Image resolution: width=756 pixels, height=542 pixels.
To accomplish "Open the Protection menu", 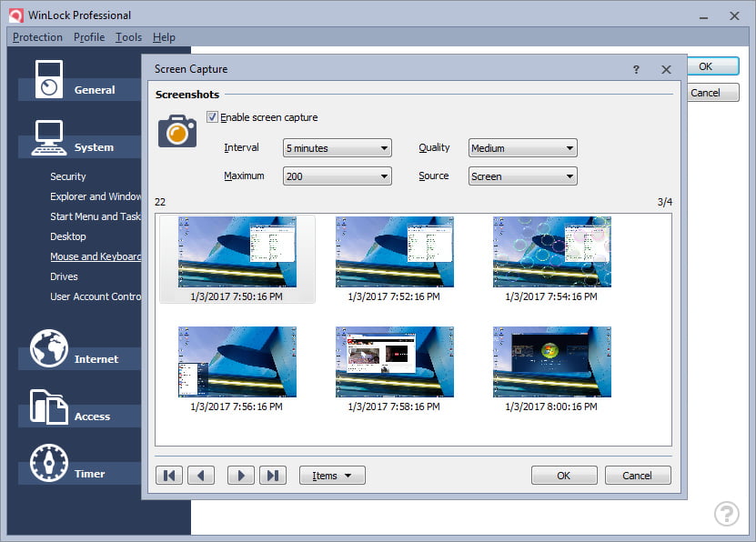I will click(x=37, y=37).
